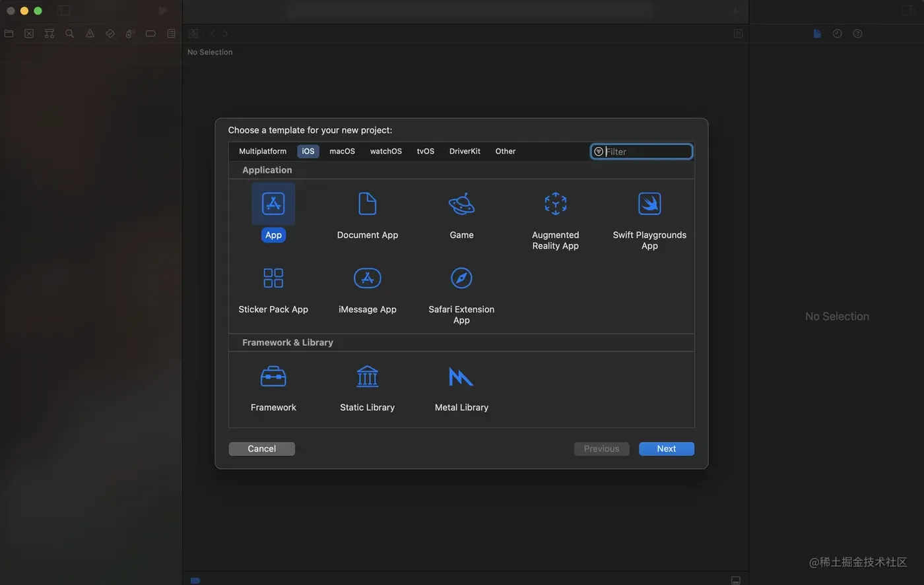Click "No Selection" in the inspector pane
Image resolution: width=924 pixels, height=585 pixels.
pyautogui.click(x=837, y=317)
